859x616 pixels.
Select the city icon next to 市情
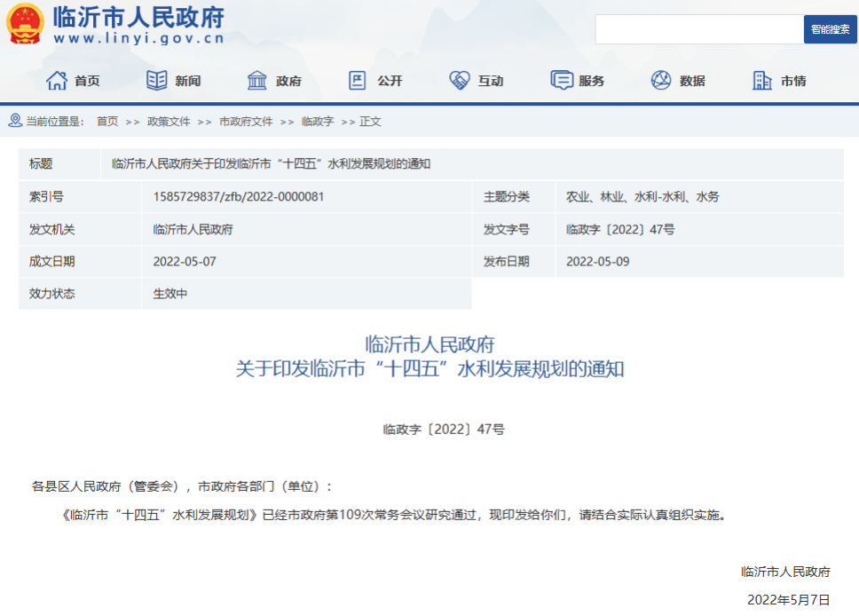click(761, 79)
